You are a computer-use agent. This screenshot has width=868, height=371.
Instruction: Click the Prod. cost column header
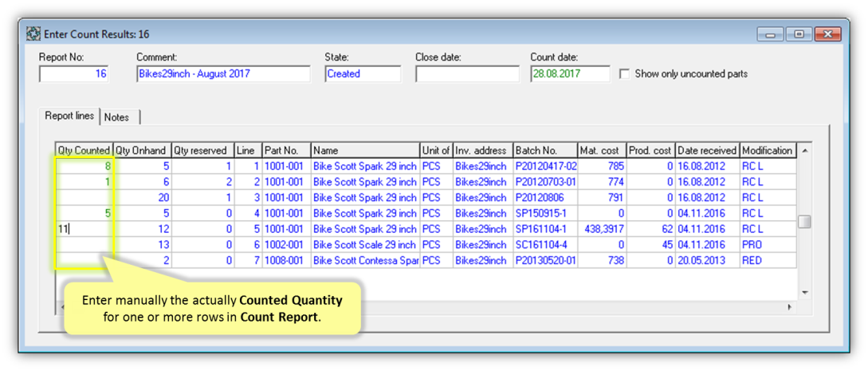click(650, 150)
